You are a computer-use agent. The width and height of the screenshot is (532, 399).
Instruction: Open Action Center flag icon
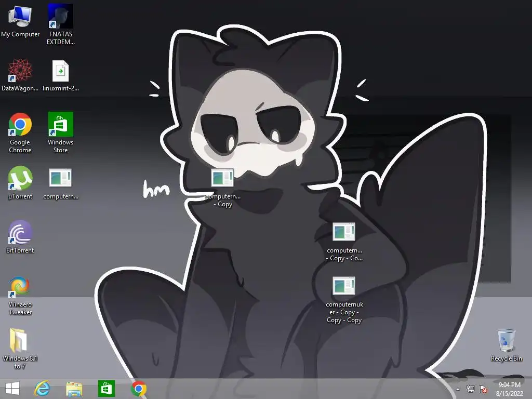coord(483,389)
